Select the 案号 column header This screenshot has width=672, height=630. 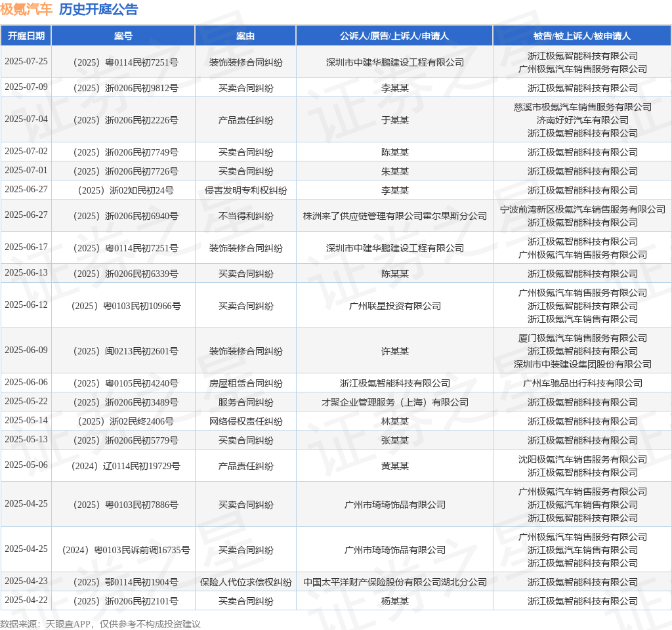coord(123,36)
